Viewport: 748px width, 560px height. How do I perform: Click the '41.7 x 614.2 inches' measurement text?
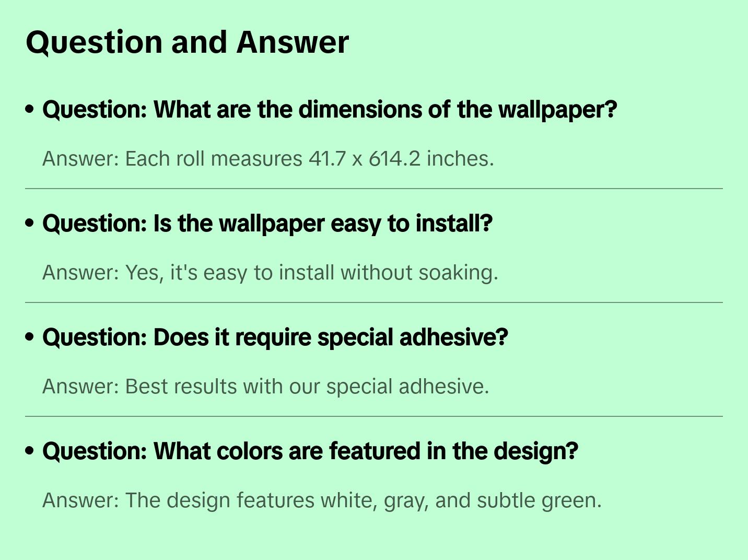point(401,159)
